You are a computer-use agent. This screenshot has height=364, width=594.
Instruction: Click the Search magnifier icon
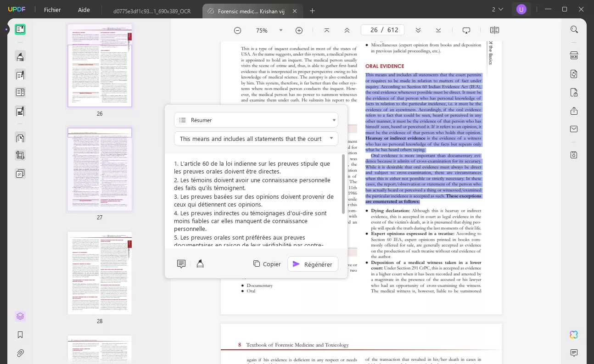(x=574, y=29)
